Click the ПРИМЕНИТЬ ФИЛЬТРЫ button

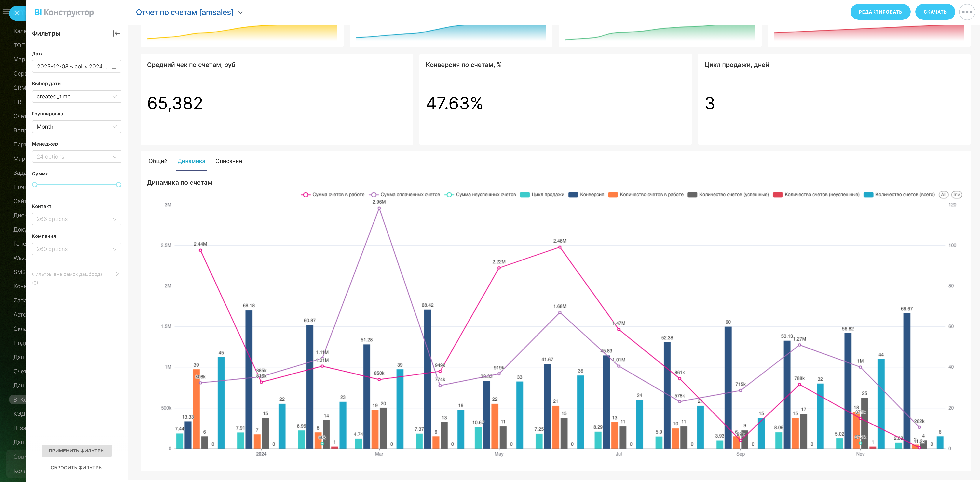[76, 451]
